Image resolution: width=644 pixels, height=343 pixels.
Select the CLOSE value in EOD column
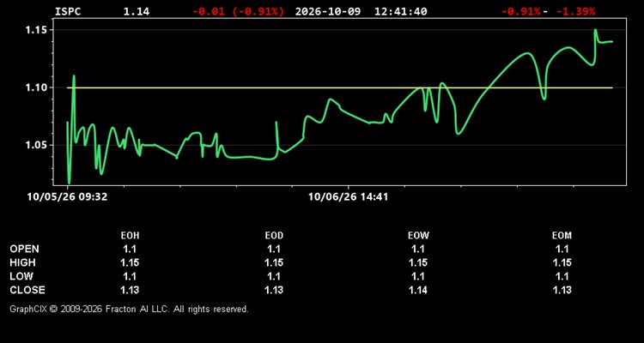click(x=274, y=290)
